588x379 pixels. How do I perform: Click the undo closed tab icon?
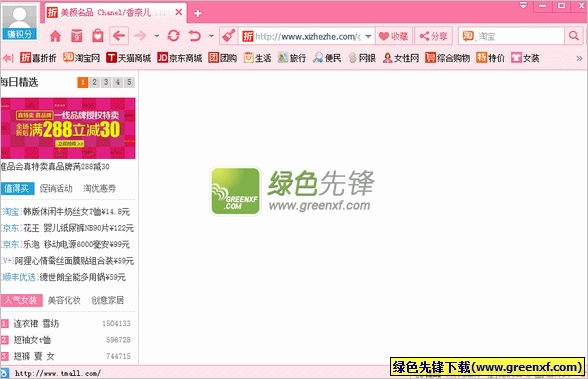(x=195, y=36)
